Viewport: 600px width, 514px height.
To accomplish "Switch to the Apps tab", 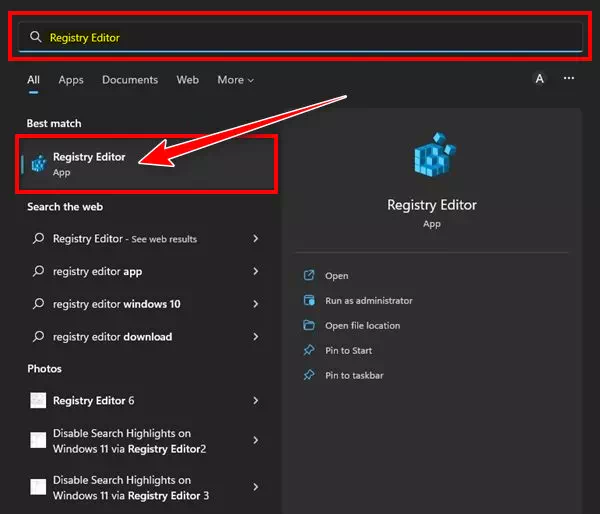I will 71,80.
